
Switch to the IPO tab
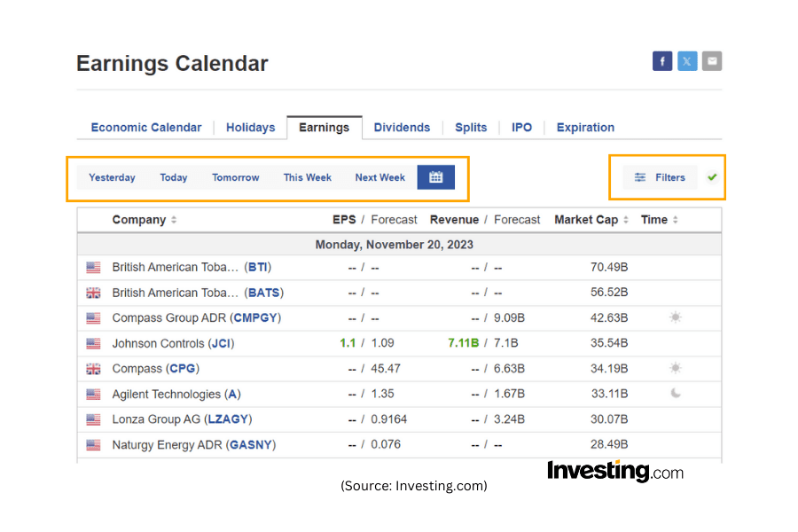click(521, 128)
